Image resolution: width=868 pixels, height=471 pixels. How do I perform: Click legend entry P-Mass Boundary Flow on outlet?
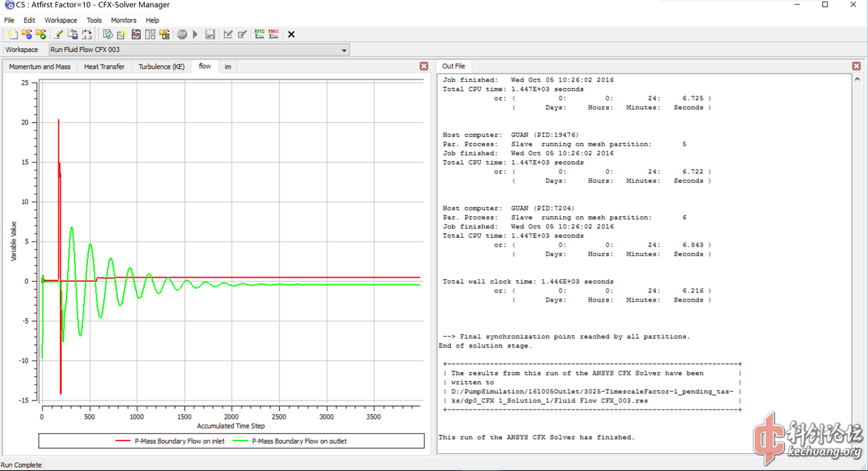290,441
